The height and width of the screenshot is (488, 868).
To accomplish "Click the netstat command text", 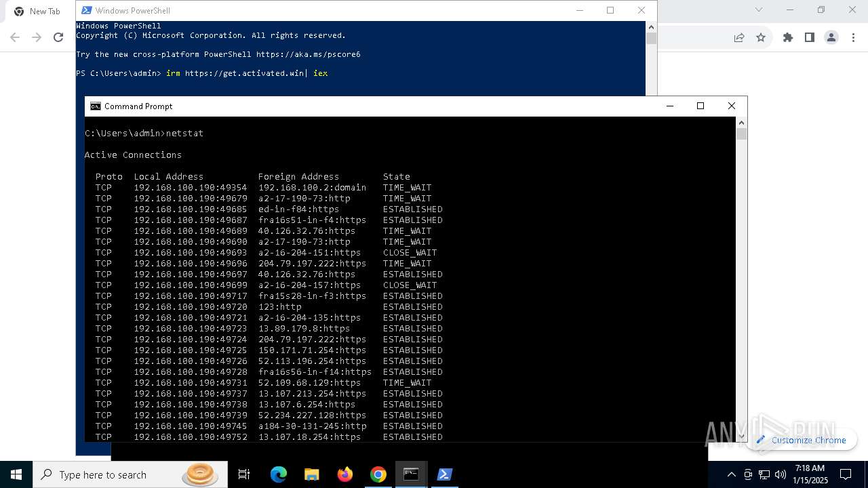I will [x=184, y=134].
